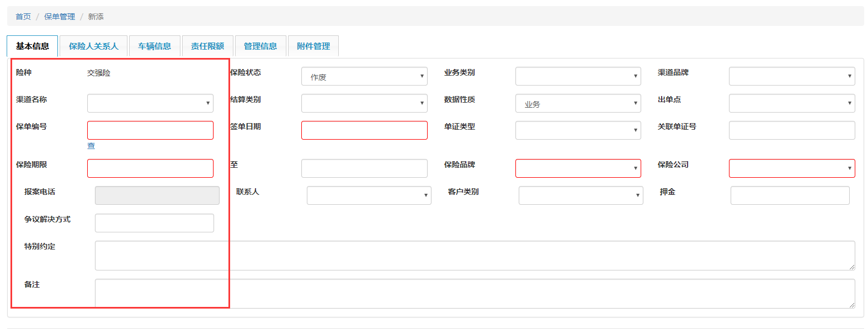Open the 数据性质 dropdown showing 业务
Screen dimensions: 868x329
pyautogui.click(x=578, y=103)
